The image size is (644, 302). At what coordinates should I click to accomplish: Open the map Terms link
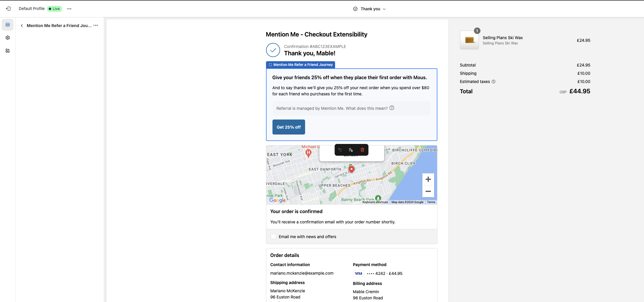click(x=431, y=202)
